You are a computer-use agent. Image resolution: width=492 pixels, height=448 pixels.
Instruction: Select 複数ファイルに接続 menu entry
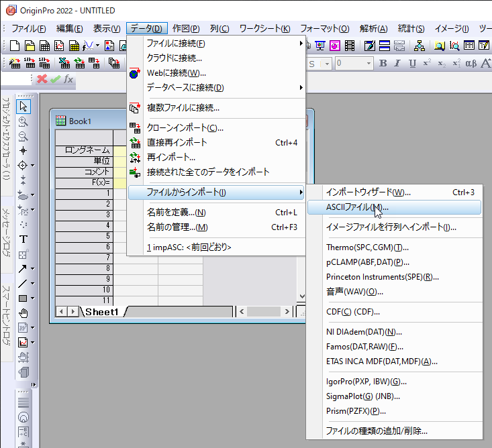coord(217,108)
